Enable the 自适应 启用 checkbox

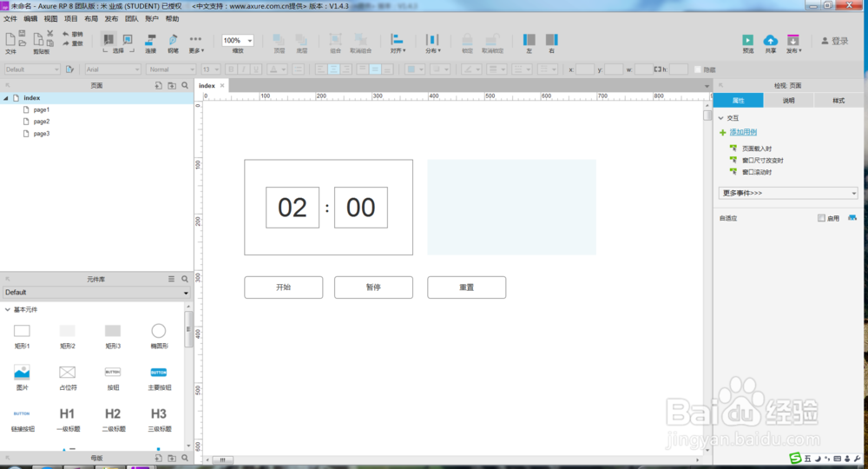pyautogui.click(x=821, y=218)
